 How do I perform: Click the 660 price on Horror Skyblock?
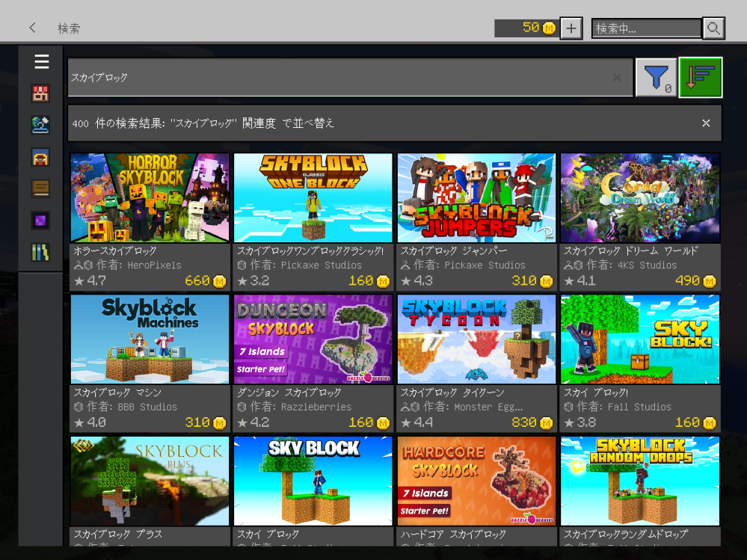[x=197, y=281]
